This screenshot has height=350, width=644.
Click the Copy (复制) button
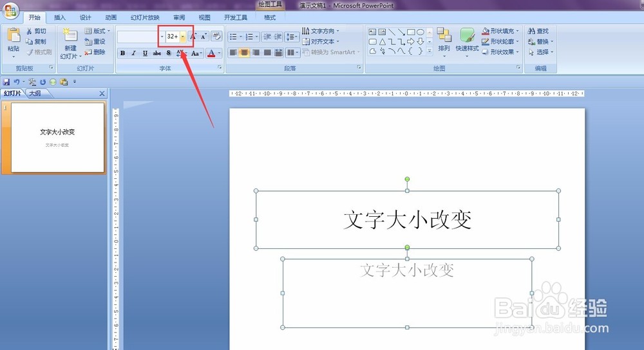[x=35, y=41]
